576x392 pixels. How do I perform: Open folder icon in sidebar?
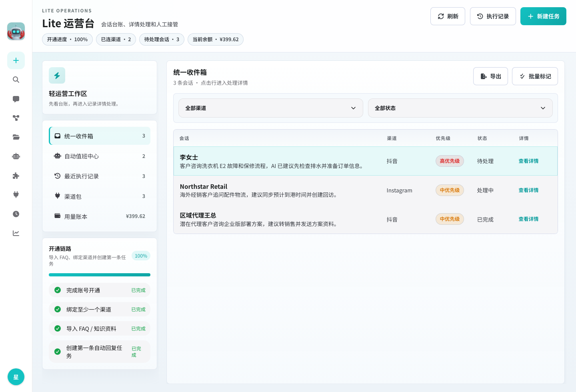16,137
